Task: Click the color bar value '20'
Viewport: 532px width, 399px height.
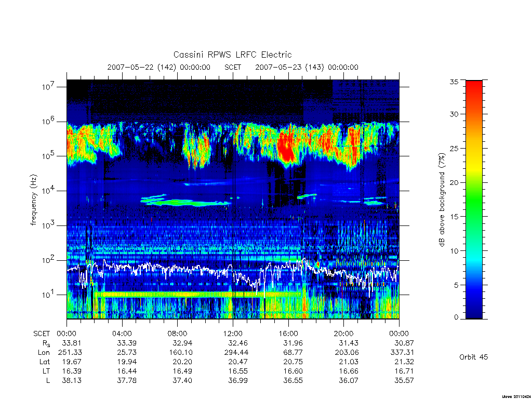Action: (454, 182)
